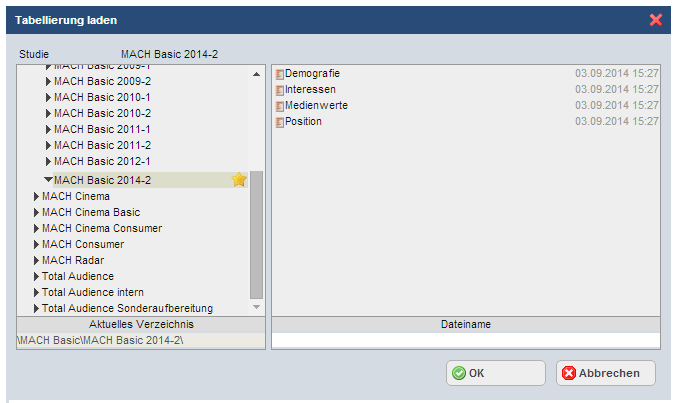
Task: Click the tree scrollbar down arrow
Action: pos(257,307)
